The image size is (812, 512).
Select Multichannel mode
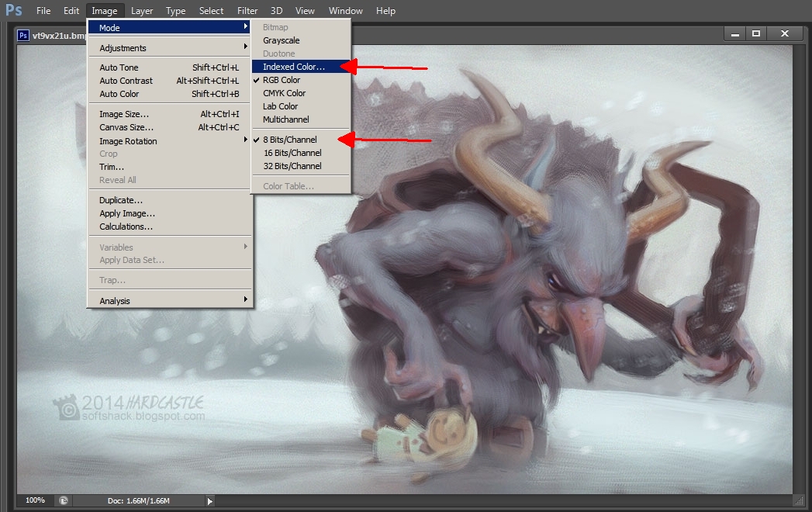(301, 119)
